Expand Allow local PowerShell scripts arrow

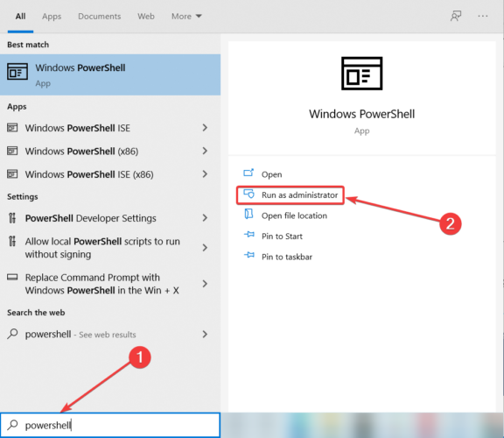[205, 248]
